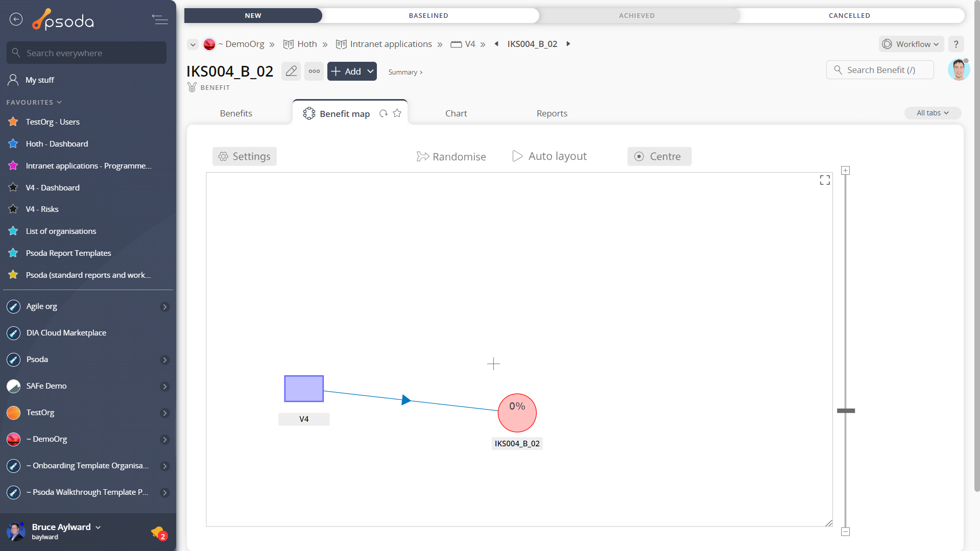Switch to the Benefits tab
The height and width of the screenshot is (551, 980).
(x=236, y=113)
